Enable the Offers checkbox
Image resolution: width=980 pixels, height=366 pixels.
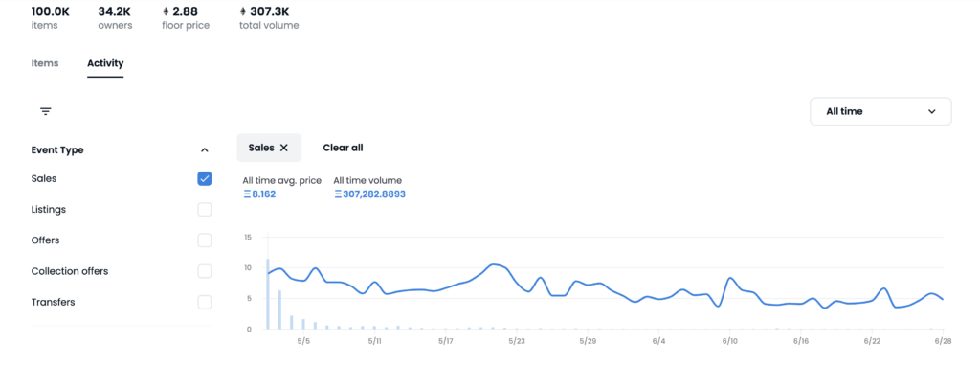pyautogui.click(x=205, y=240)
